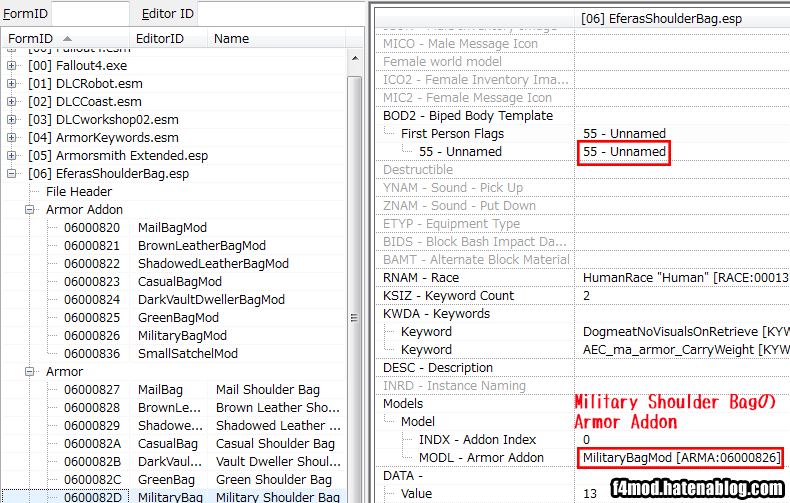Click the AEC_ma_armor_CarryWeight keyword value
The width and height of the screenshot is (790, 503).
click(685, 350)
